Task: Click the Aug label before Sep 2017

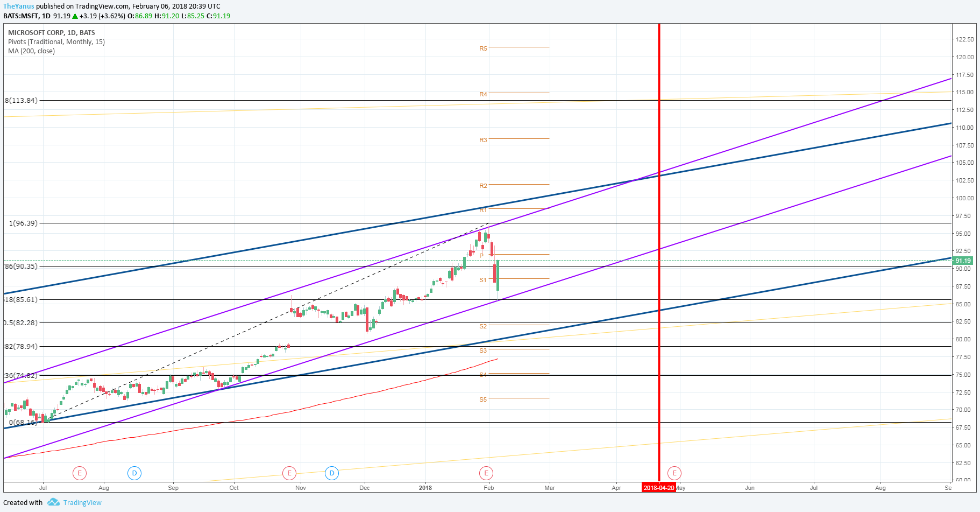Action: point(104,488)
